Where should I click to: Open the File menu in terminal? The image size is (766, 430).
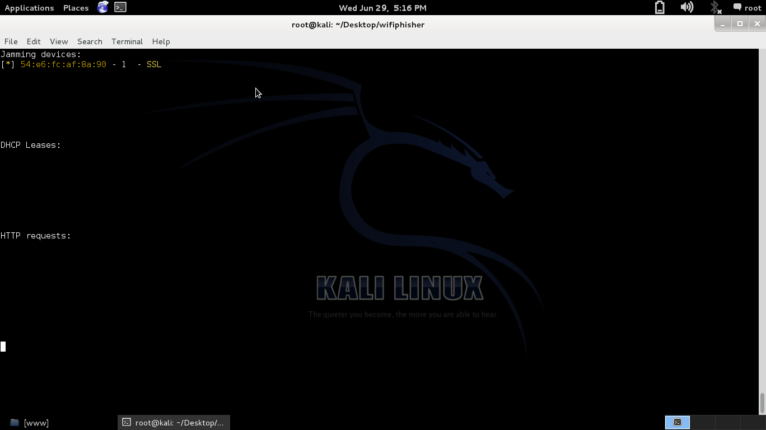(11, 41)
